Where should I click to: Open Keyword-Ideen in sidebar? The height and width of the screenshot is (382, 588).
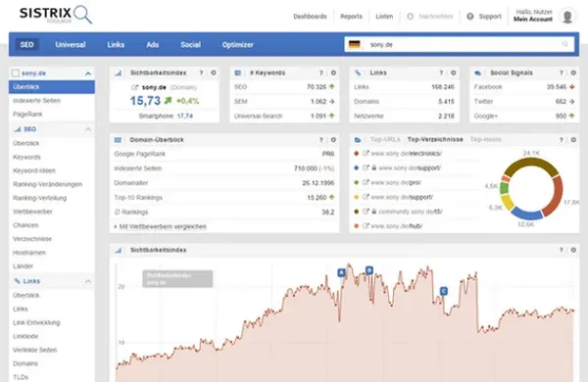pos(34,170)
